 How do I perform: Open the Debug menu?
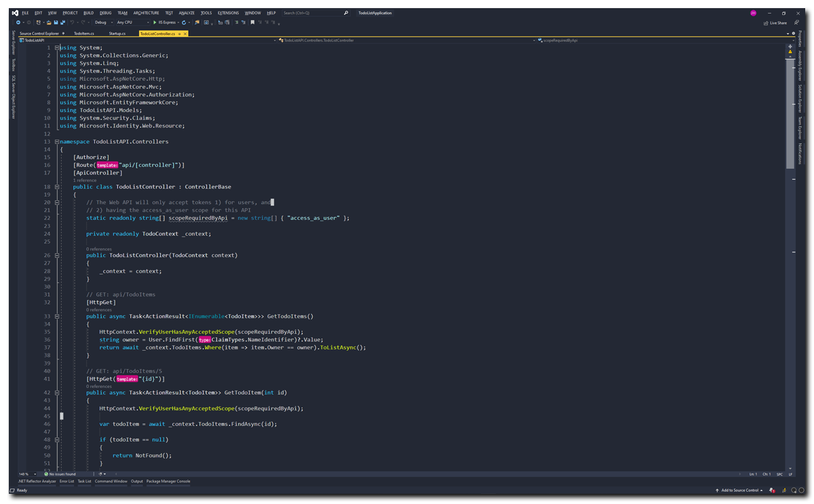point(105,13)
